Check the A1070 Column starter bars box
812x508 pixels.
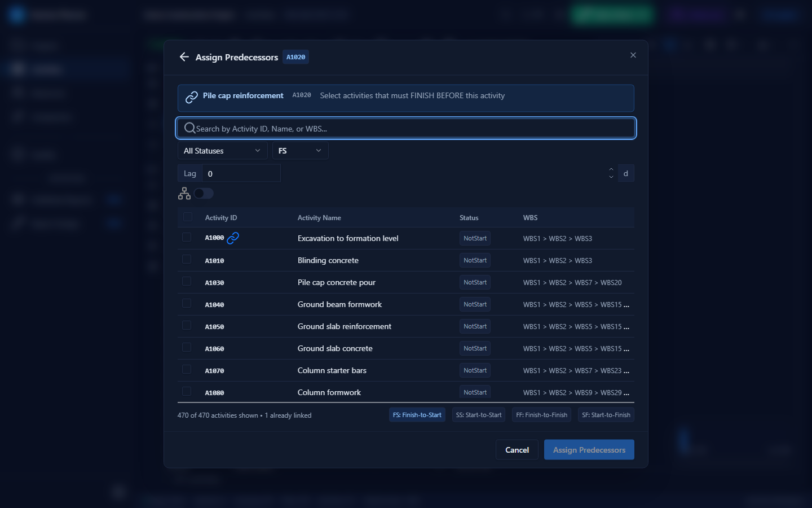[x=187, y=369]
